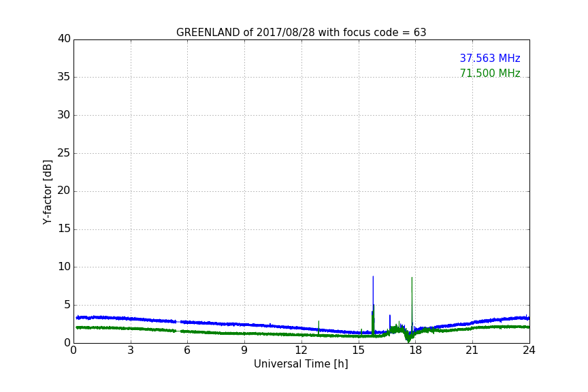Click the small green spike near 13 h
Screen dimensions: 588x392
[318, 327]
